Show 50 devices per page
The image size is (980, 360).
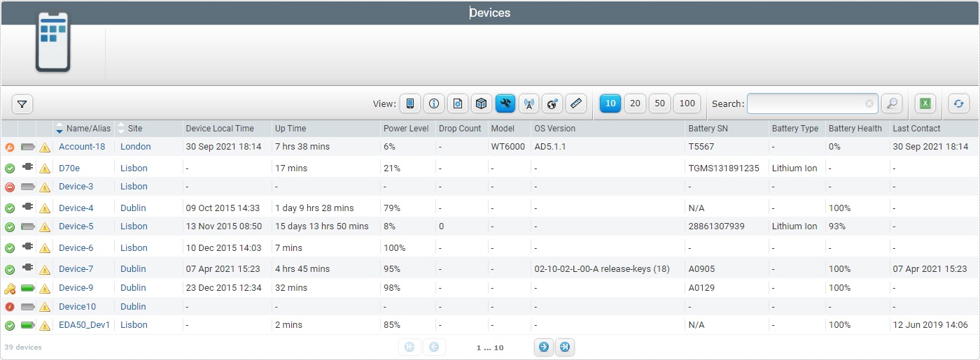pos(659,103)
